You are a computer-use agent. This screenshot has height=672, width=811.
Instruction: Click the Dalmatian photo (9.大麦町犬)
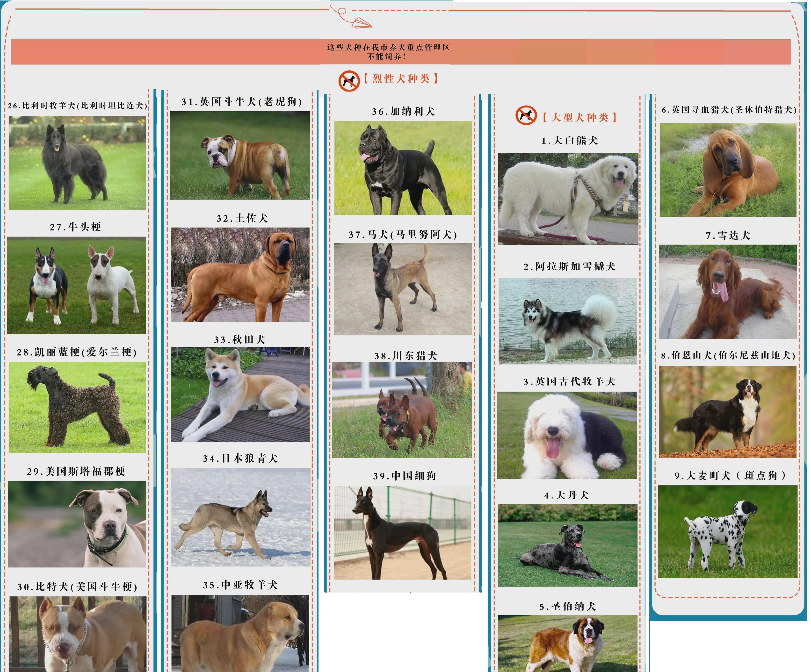(x=728, y=531)
